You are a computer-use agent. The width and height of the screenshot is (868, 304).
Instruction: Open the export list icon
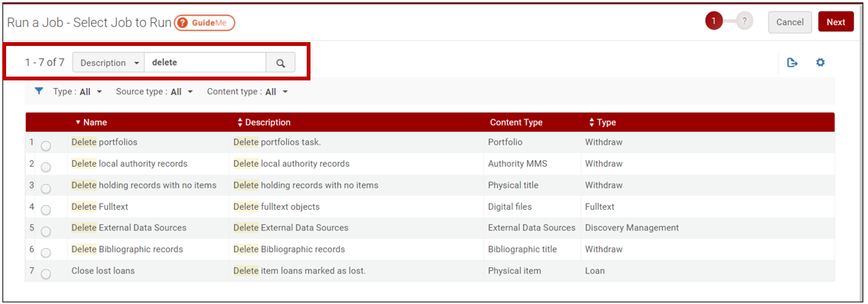pos(792,63)
